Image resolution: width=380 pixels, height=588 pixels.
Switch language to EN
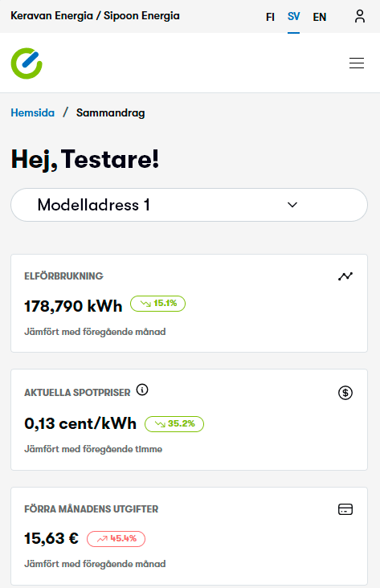click(x=320, y=17)
